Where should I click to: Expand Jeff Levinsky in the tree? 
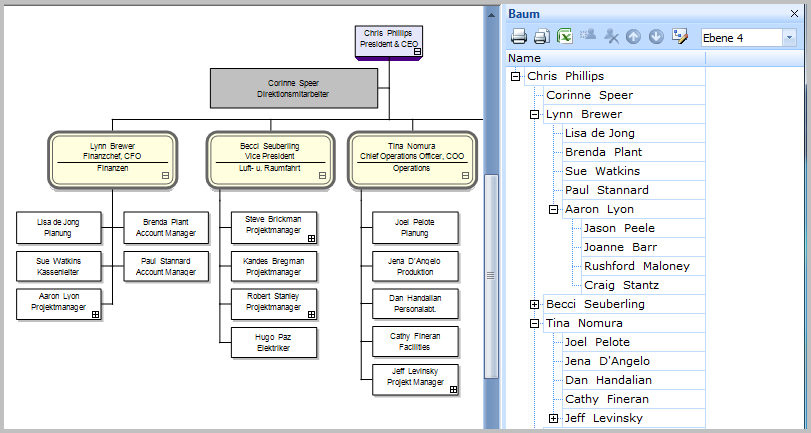tap(554, 418)
